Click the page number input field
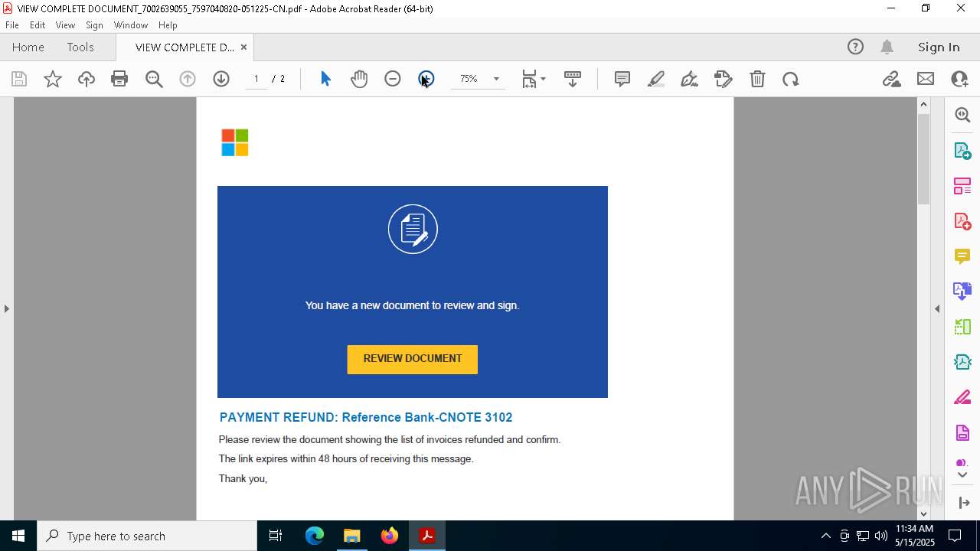Image resolution: width=980 pixels, height=551 pixels. pos(256,79)
